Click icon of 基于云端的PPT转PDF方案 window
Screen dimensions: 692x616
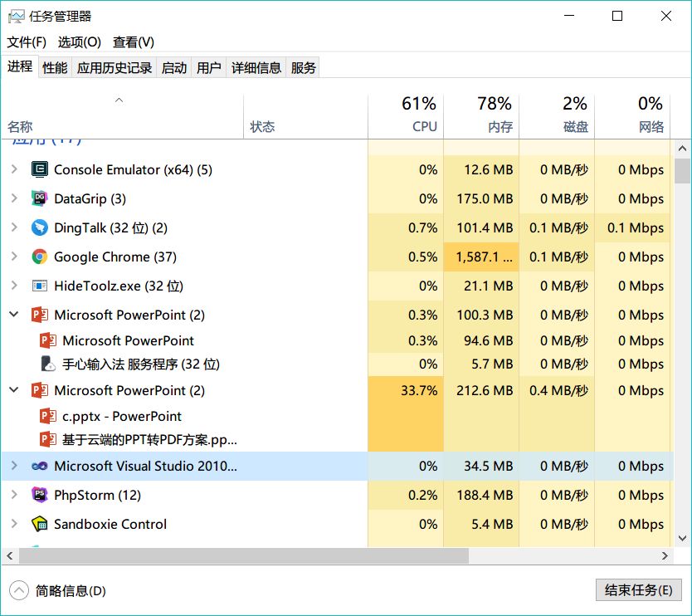pos(48,439)
